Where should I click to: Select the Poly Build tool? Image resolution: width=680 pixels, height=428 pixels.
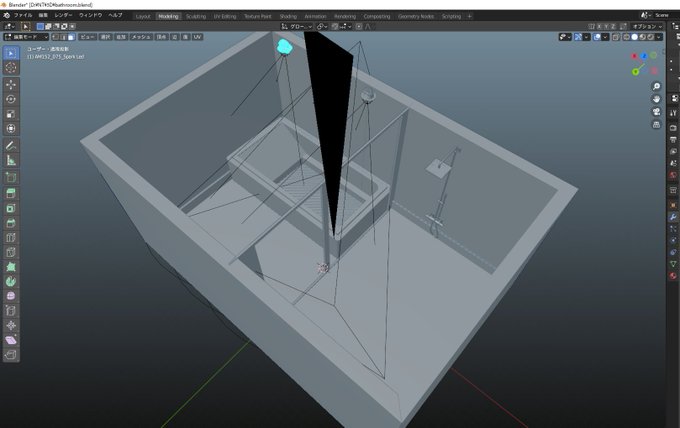point(11,267)
